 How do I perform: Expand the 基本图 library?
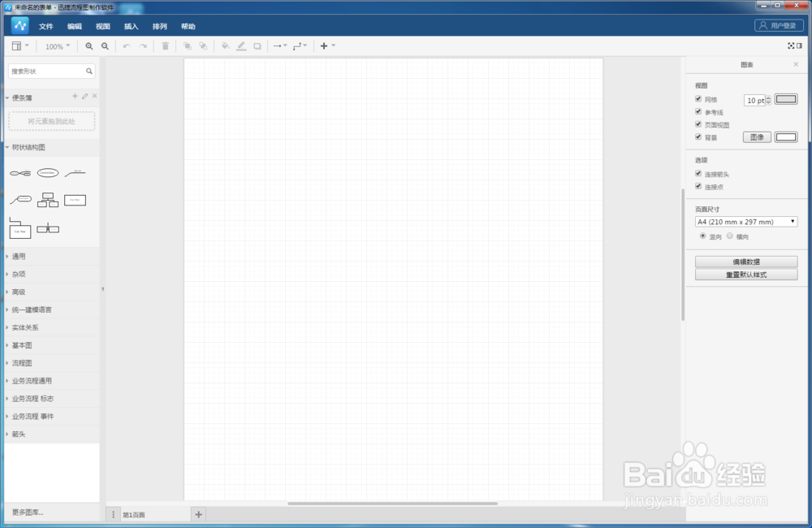pos(52,345)
